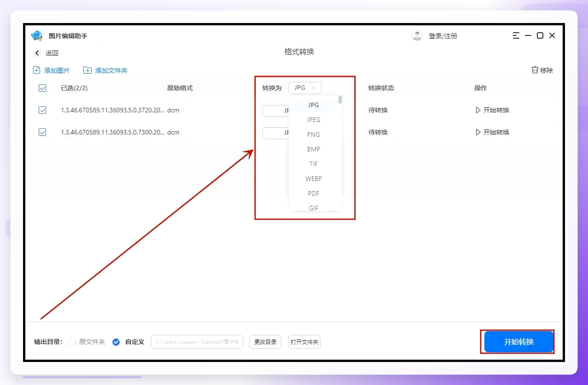Screen dimensions: 588x385
Task: Choose GIF from the format list
Action: (314, 208)
